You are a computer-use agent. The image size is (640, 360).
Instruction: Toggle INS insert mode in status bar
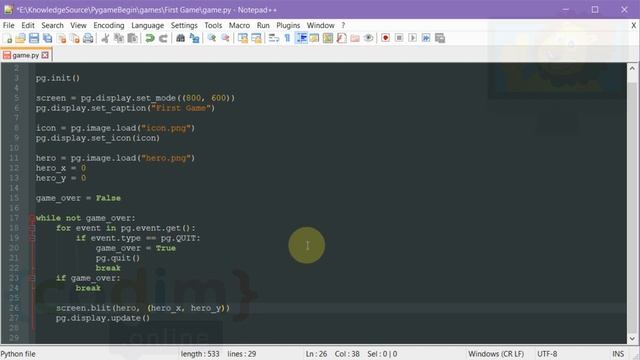coord(618,354)
